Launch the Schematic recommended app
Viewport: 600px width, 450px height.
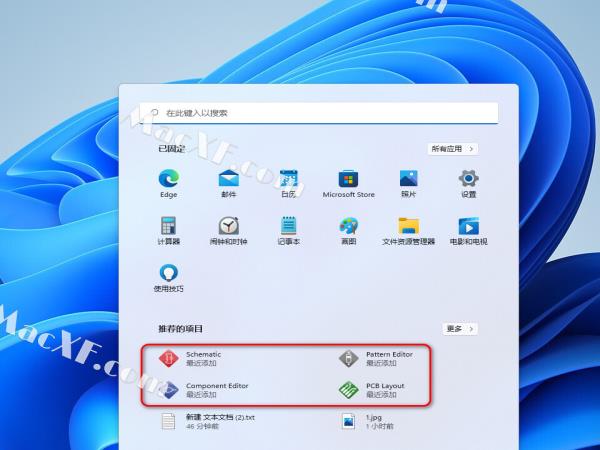190,359
